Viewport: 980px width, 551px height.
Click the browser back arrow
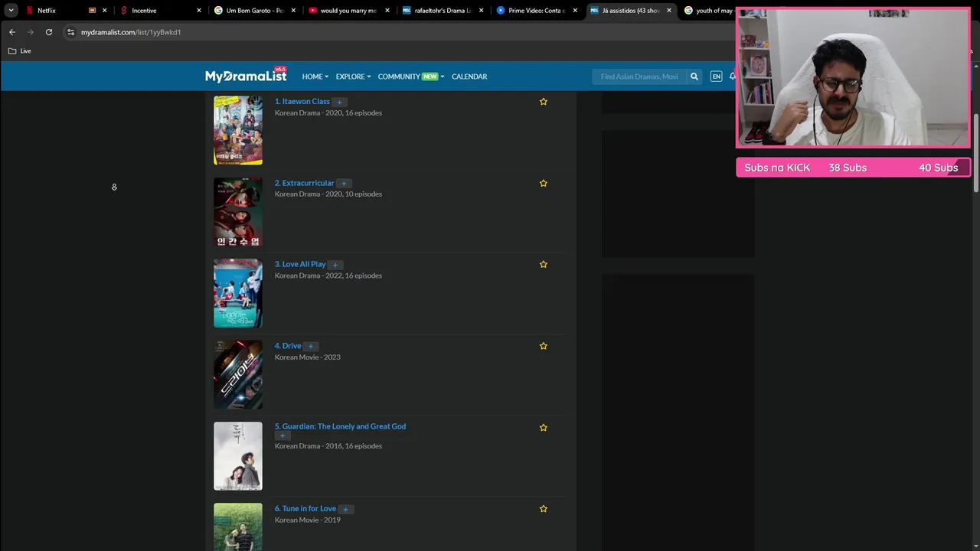(12, 32)
